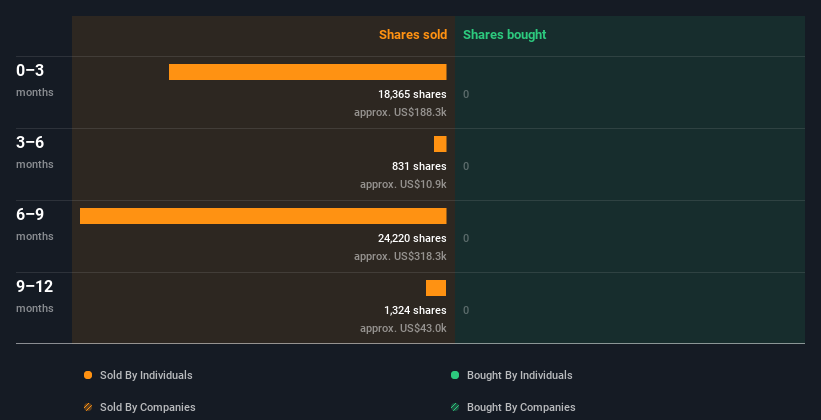The height and width of the screenshot is (420, 821).
Task: Toggle the Bought By Individuals legend label
Action: pyautogui.click(x=519, y=375)
